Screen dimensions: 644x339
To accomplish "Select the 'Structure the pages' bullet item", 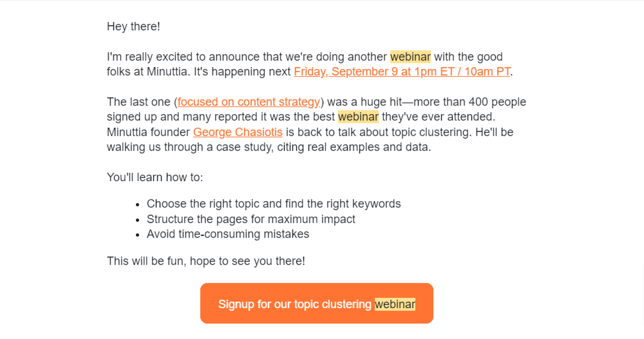I will 251,219.
